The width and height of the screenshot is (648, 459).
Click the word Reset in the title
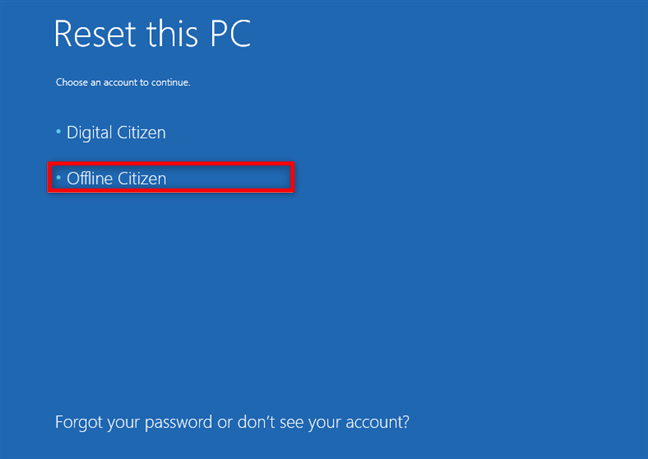95,34
